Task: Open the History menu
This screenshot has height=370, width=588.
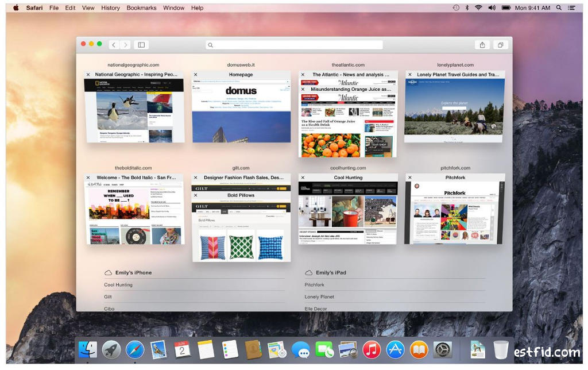Action: point(110,7)
